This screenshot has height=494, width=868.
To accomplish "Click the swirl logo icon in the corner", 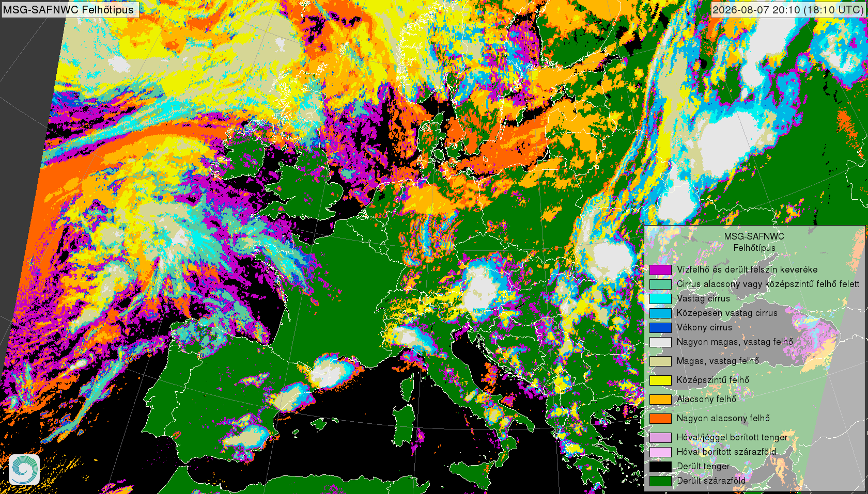I will (x=24, y=469).
